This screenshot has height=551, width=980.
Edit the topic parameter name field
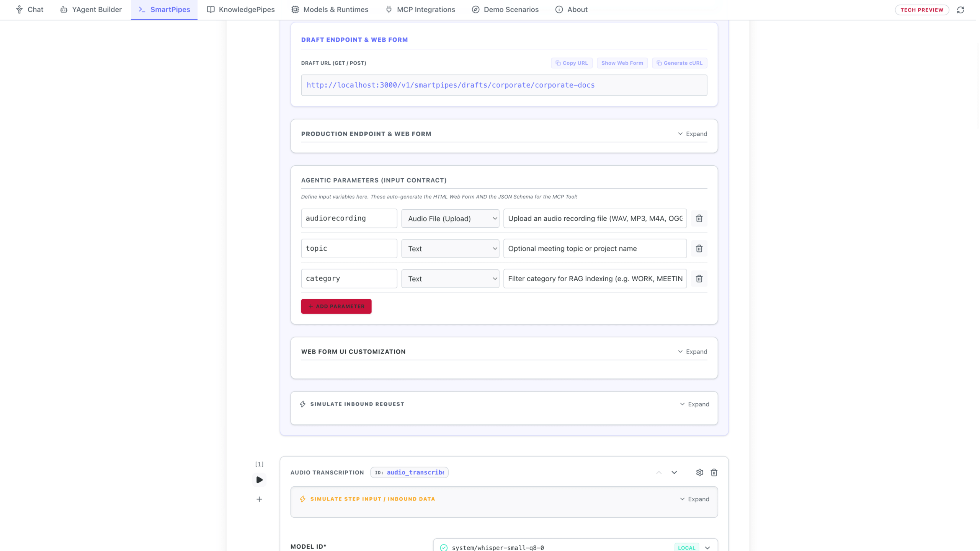(x=349, y=248)
